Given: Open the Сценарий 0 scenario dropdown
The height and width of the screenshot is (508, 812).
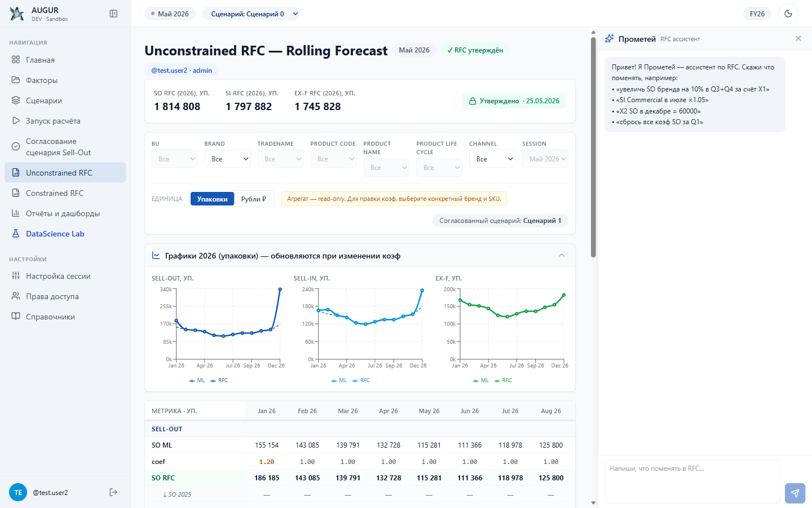Looking at the screenshot, I should [251, 14].
